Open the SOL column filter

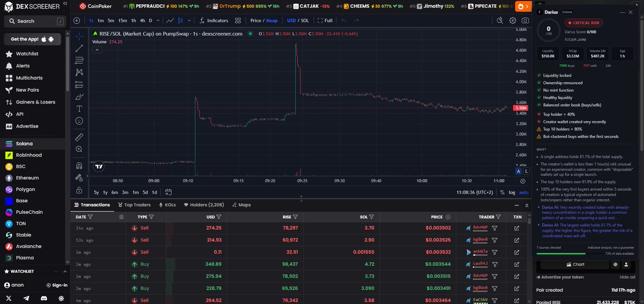(x=371, y=217)
